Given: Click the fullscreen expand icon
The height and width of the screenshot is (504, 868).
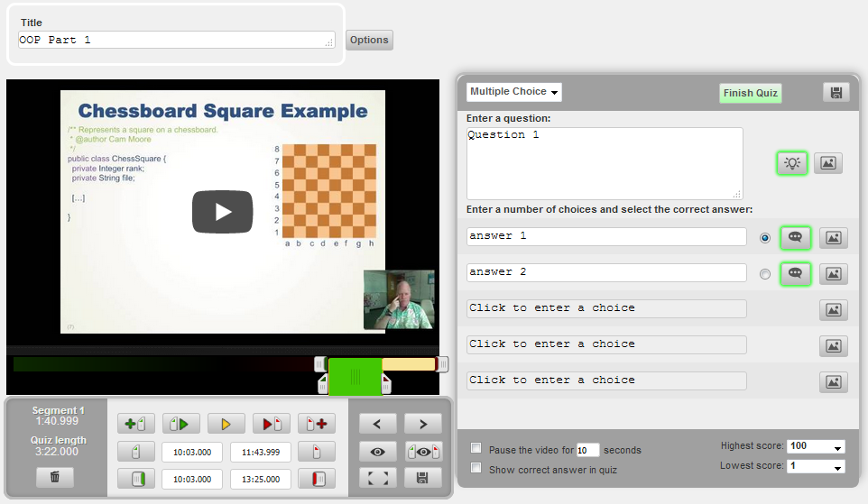Looking at the screenshot, I should coord(378,478).
